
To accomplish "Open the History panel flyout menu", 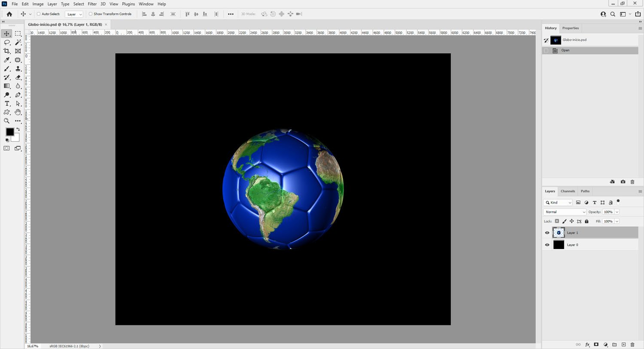I will [640, 28].
